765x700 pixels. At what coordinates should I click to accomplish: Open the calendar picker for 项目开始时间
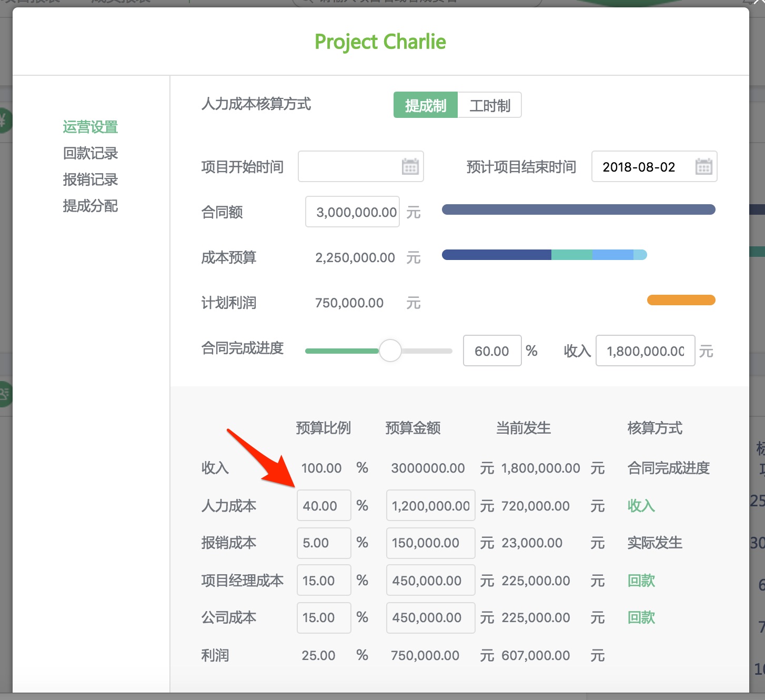click(410, 167)
